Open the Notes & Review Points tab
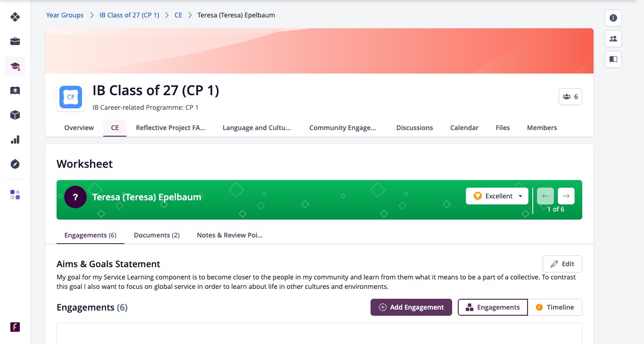Screen dimensions: 644x344 click(230, 235)
